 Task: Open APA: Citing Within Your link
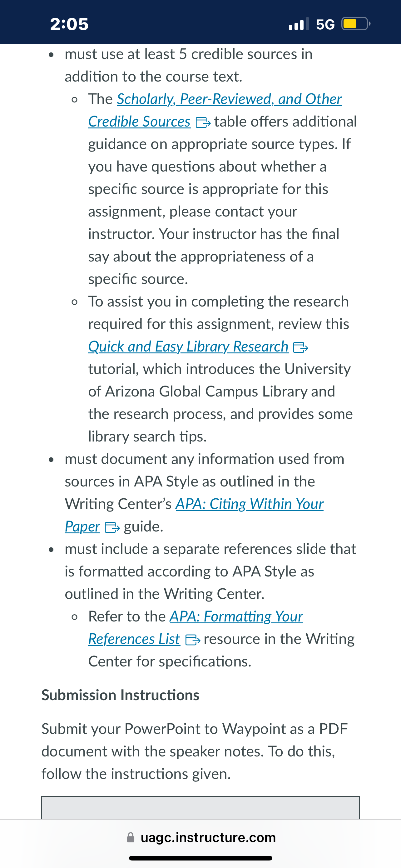click(x=250, y=504)
